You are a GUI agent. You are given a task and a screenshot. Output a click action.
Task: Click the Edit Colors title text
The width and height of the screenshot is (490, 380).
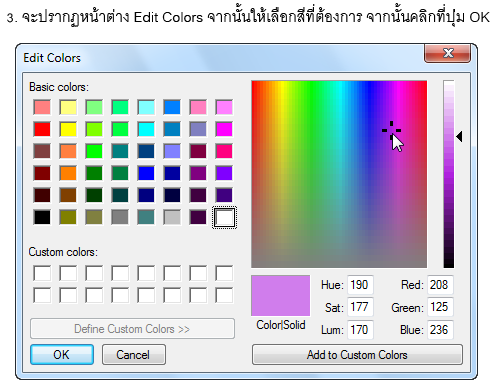pos(52,58)
